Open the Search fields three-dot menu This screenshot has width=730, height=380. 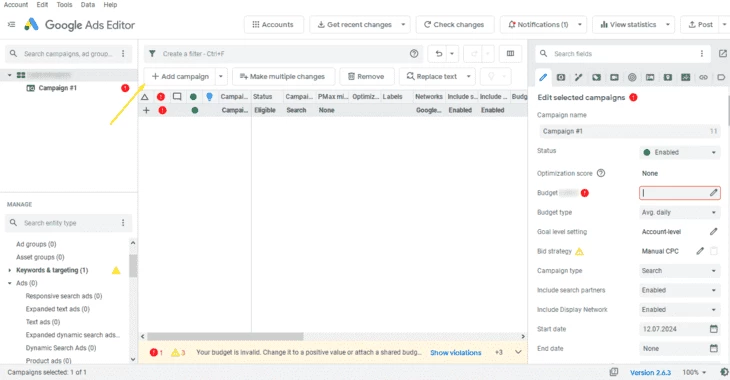pyautogui.click(x=702, y=54)
